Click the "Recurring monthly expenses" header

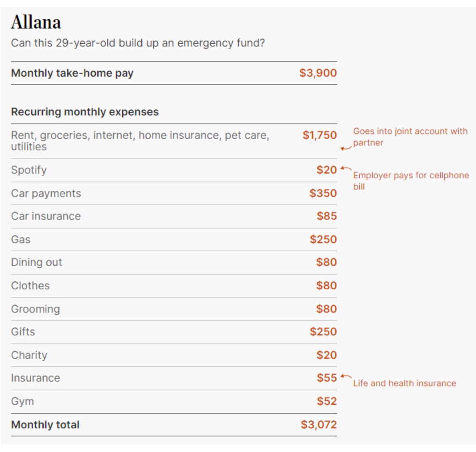pyautogui.click(x=85, y=112)
